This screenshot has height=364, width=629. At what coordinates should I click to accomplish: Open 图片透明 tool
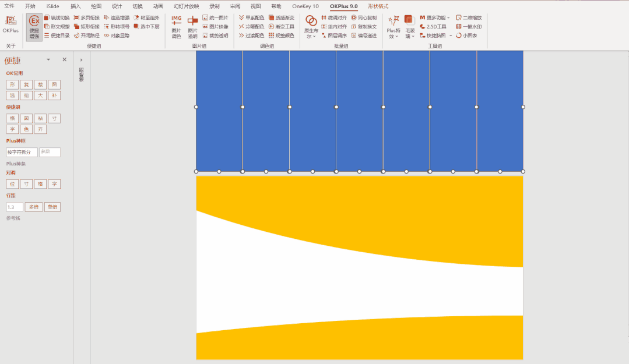(x=192, y=27)
